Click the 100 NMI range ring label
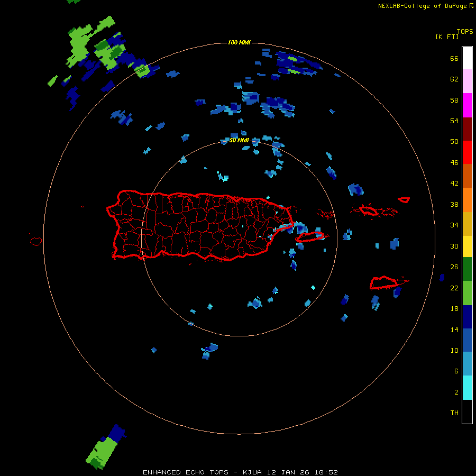The width and height of the screenshot is (476, 476). coord(239,42)
